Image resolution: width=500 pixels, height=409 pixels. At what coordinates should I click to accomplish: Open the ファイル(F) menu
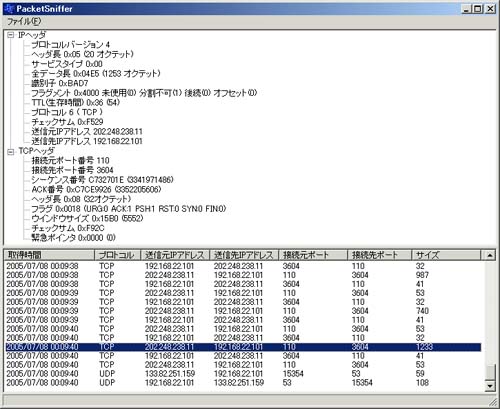click(24, 22)
